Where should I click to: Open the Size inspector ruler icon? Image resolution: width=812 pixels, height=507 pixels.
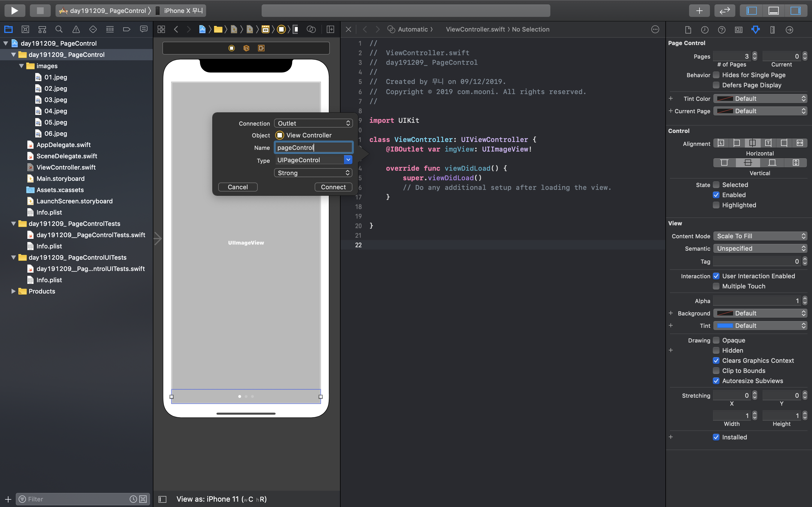point(773,30)
